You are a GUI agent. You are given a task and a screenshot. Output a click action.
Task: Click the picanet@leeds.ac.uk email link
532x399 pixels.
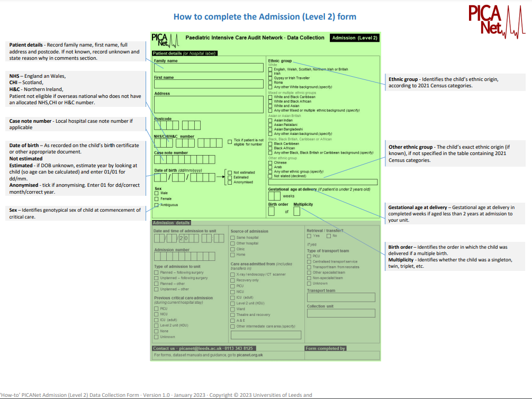200,348
